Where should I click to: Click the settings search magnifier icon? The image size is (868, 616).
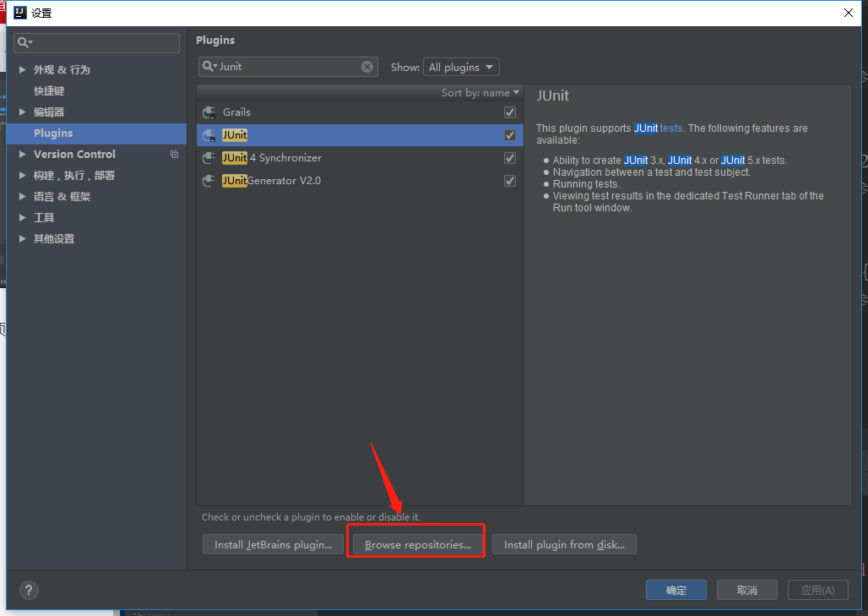pos(25,42)
